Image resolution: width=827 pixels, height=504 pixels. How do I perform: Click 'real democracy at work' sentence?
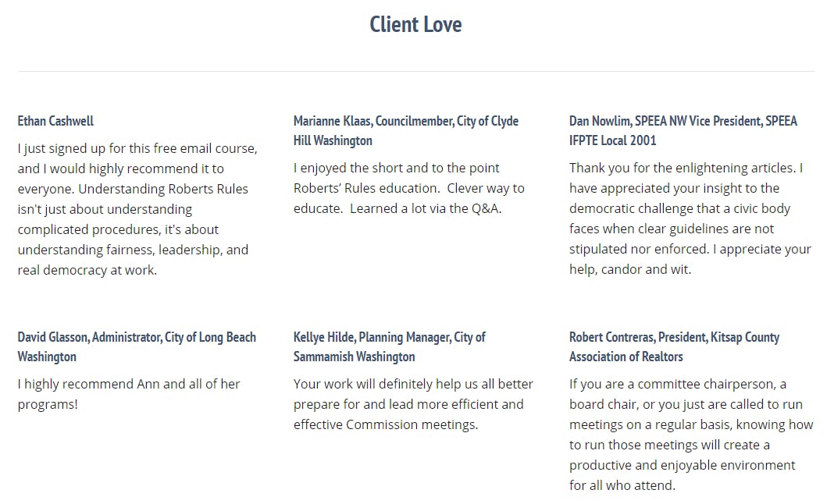(87, 271)
